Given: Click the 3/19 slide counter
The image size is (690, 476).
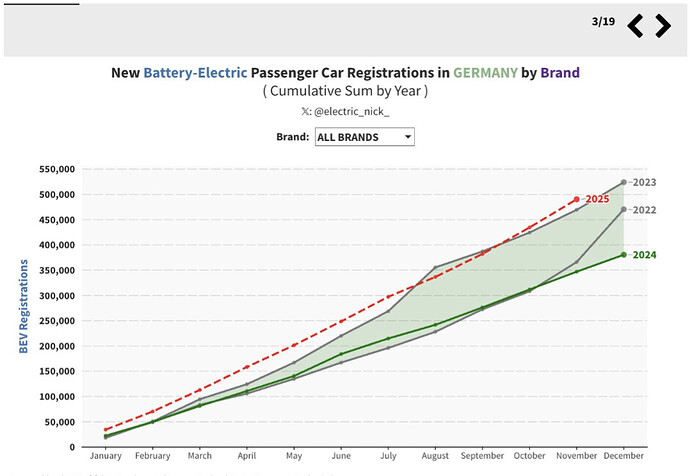Looking at the screenshot, I should [x=603, y=21].
